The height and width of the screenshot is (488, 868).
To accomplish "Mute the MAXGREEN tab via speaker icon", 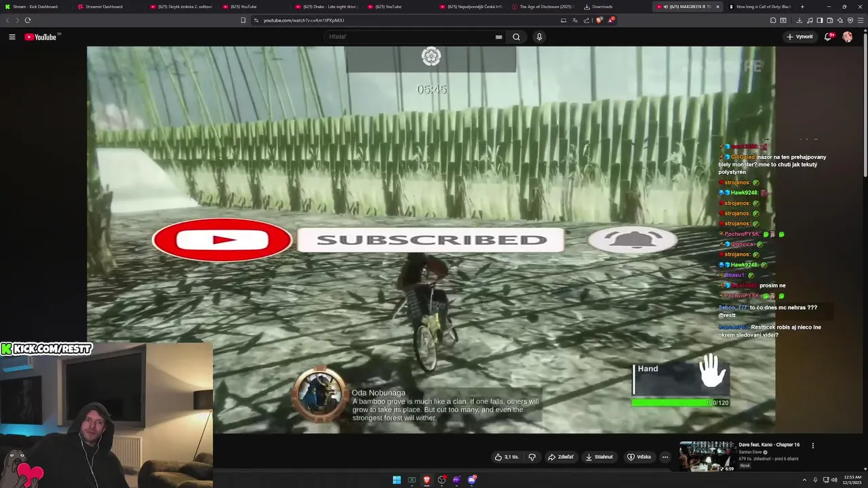I will pos(665,7).
